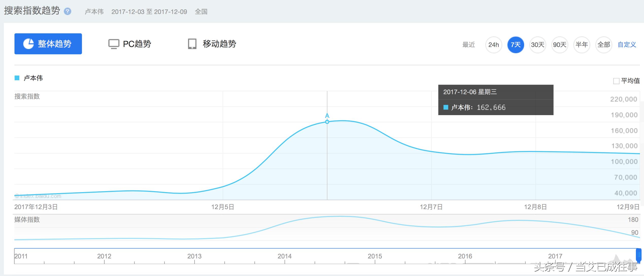This screenshot has width=644, height=276.
Task: Click the mobile tablet icon
Action: [x=192, y=44]
